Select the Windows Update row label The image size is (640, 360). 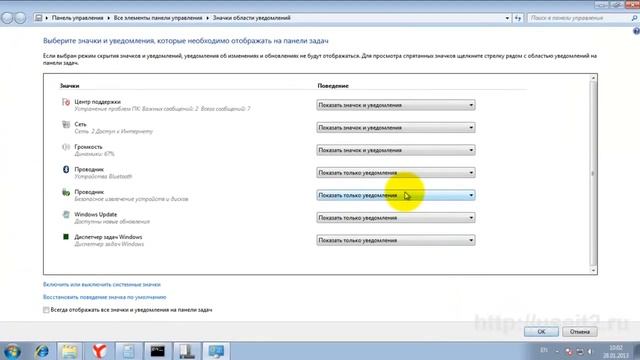coord(96,214)
